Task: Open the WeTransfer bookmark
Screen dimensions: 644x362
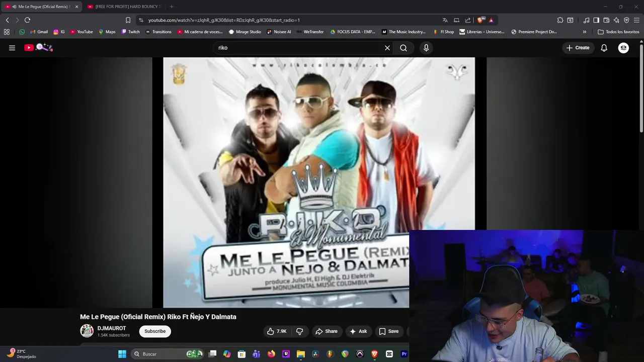Action: pos(309,32)
